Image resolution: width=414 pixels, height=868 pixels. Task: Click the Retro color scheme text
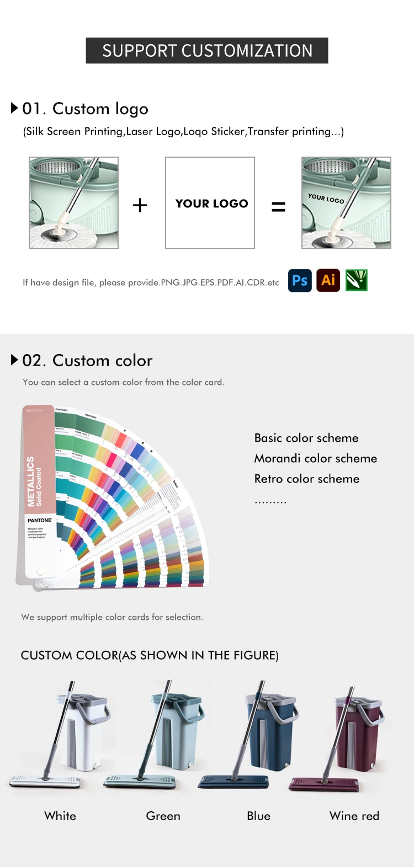(307, 479)
